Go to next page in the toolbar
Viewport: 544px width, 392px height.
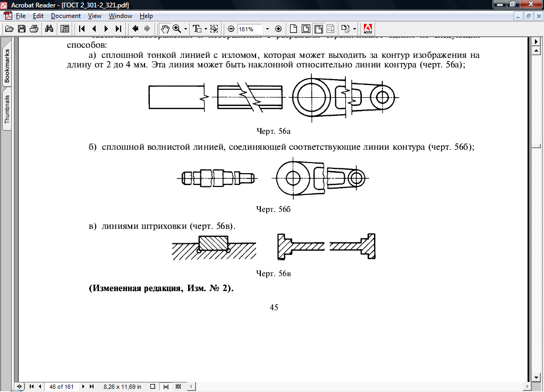click(106, 29)
